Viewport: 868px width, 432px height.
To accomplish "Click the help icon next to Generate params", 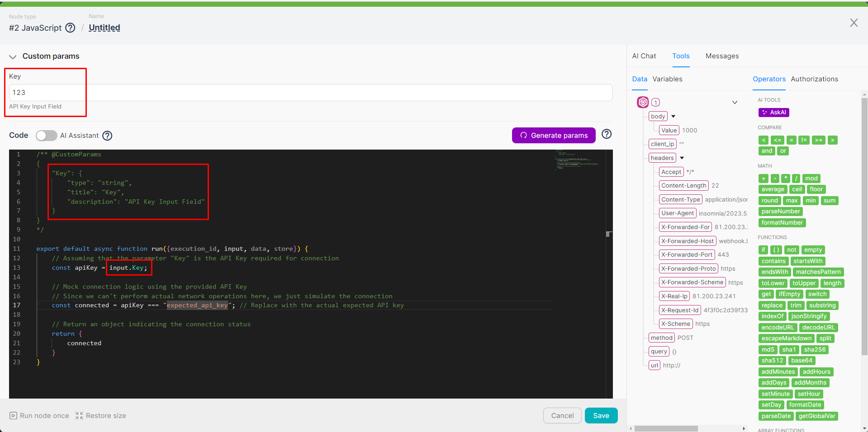I will [607, 134].
